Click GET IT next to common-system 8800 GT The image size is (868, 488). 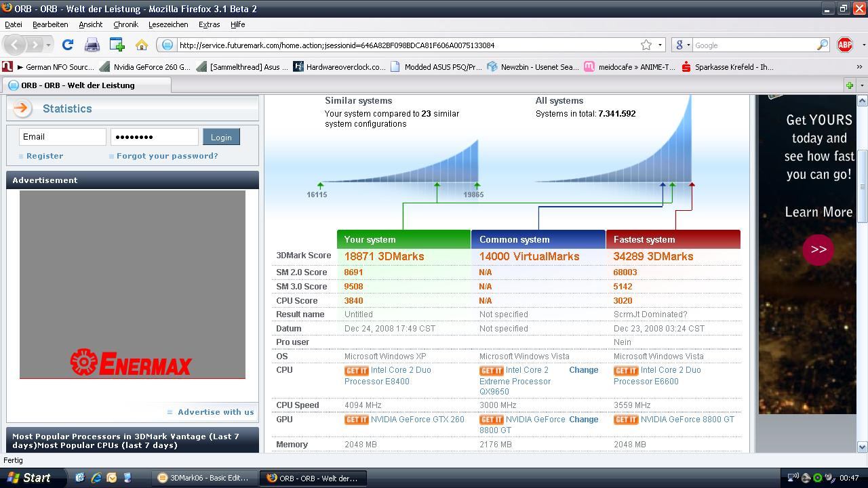point(492,420)
